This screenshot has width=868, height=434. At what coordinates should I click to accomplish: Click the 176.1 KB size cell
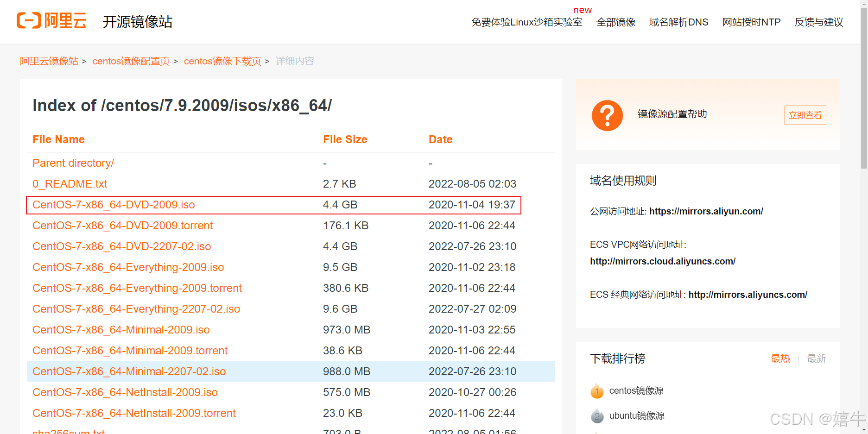click(345, 226)
